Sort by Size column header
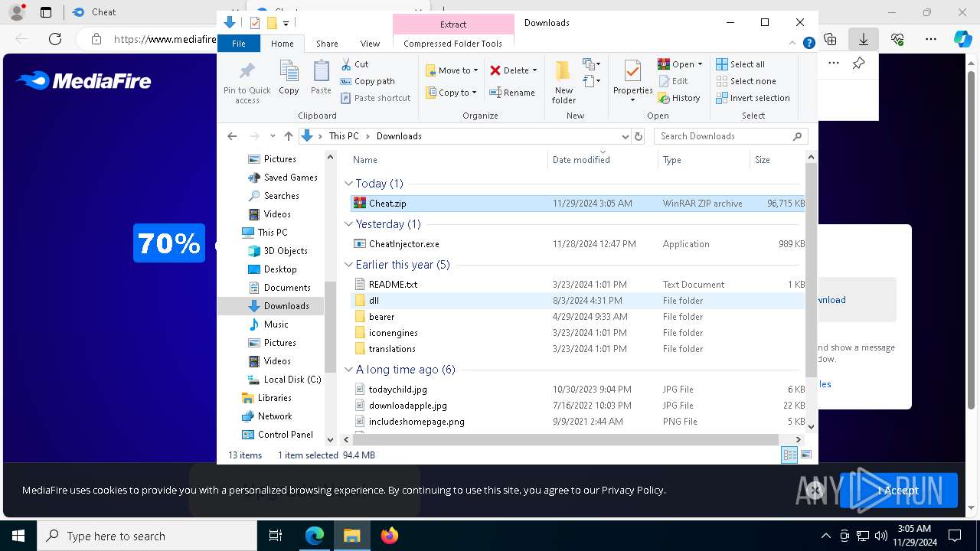The image size is (980, 551). pos(777,160)
